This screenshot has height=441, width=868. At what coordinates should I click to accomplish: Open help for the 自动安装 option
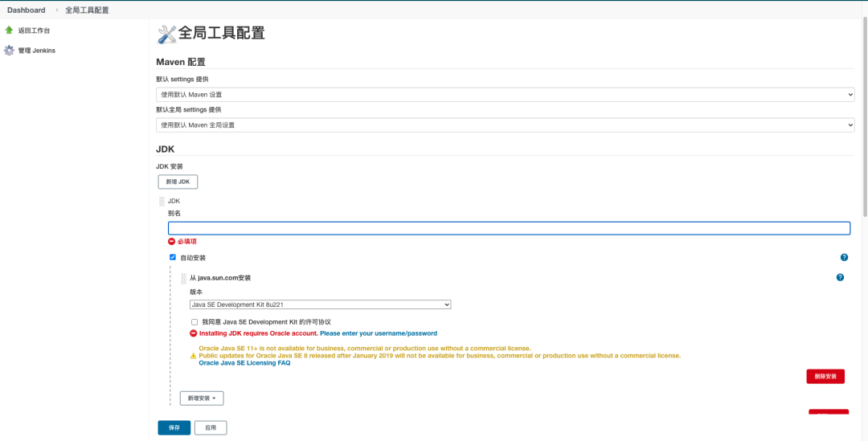click(x=844, y=257)
